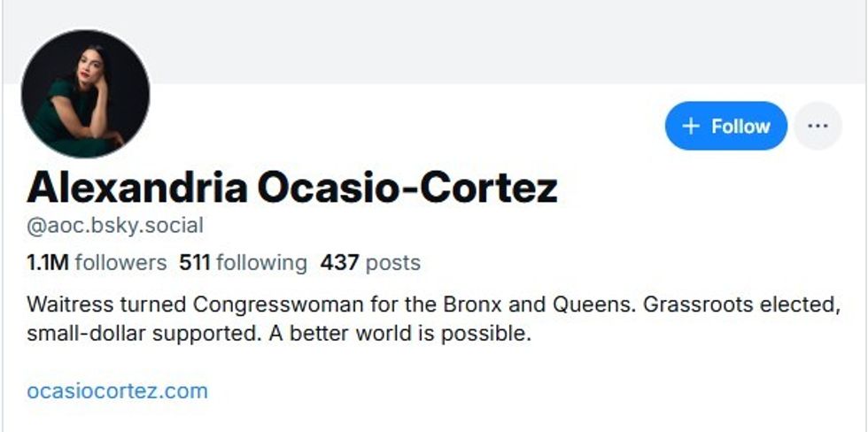Visit the ocasiocortez.com website link
Screen dimensions: 868x432
pos(117,390)
